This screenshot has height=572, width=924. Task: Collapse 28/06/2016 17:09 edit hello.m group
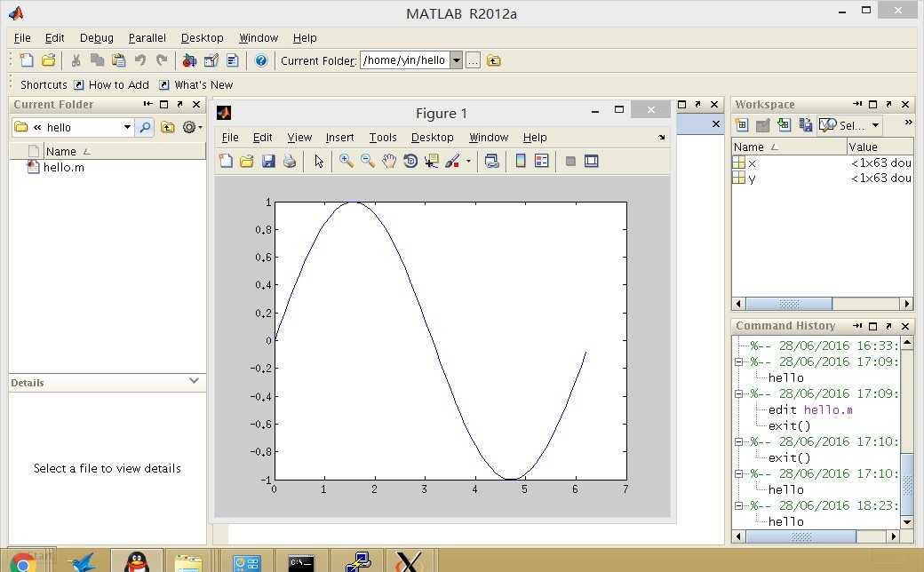tap(739, 393)
